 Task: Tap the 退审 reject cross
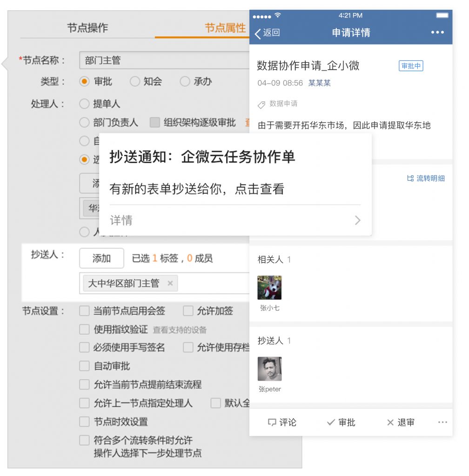coord(390,422)
